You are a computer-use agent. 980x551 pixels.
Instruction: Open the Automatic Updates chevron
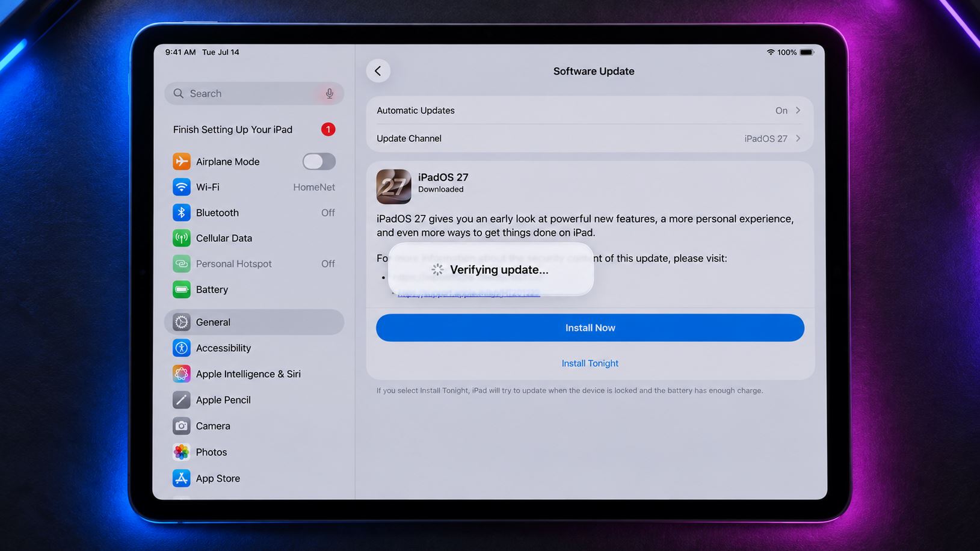point(798,110)
